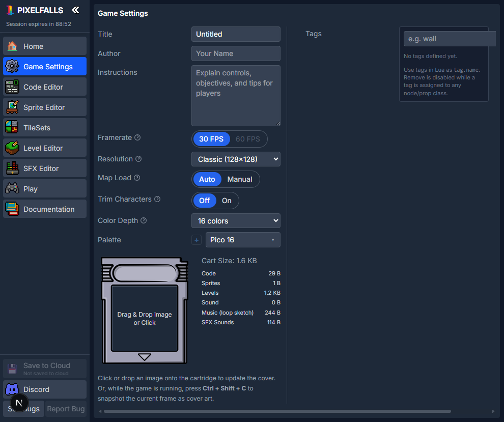Turn Trim Characters On
The height and width of the screenshot is (422, 504).
point(227,201)
